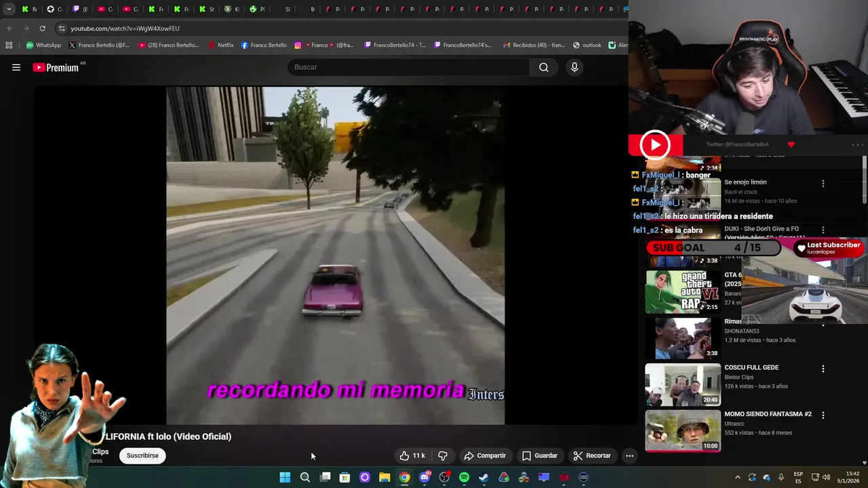The width and height of the screenshot is (868, 488).
Task: Go forward with browser forward arrow
Action: [x=26, y=28]
